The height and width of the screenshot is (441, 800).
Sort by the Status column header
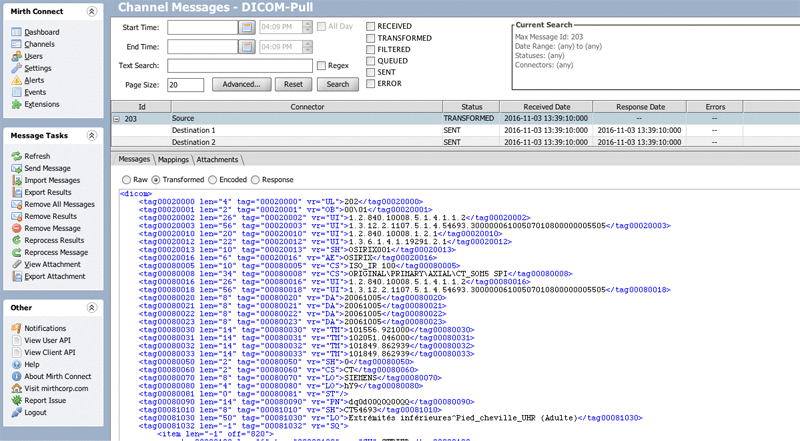point(471,107)
